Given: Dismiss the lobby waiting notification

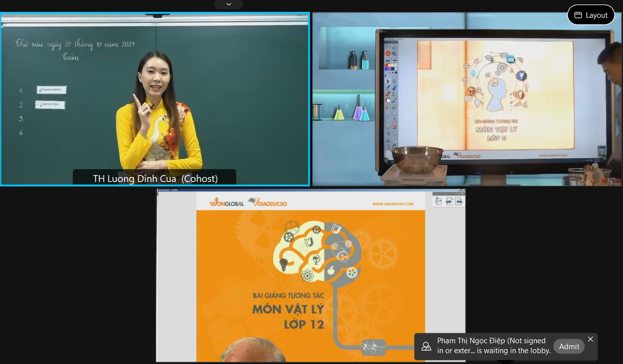Looking at the screenshot, I should coord(590,339).
